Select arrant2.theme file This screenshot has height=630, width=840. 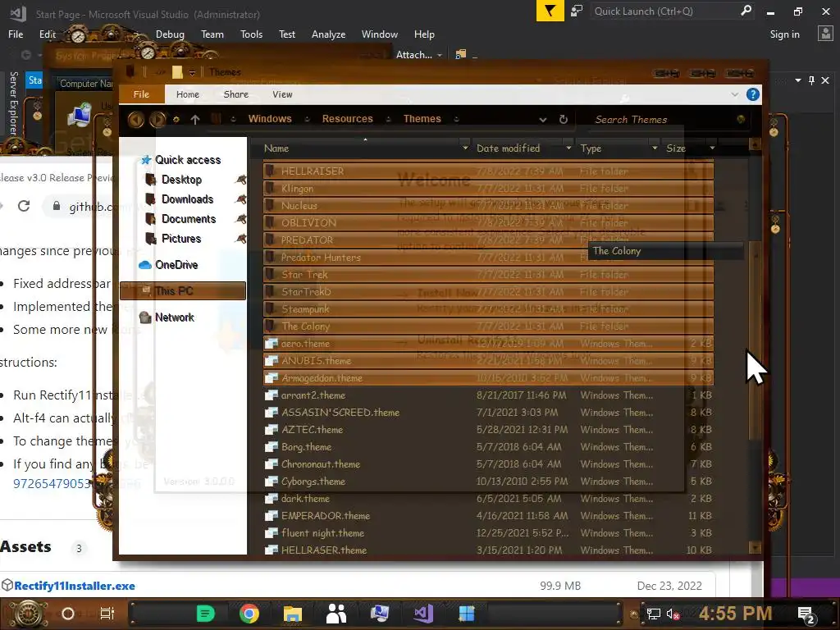click(488, 395)
